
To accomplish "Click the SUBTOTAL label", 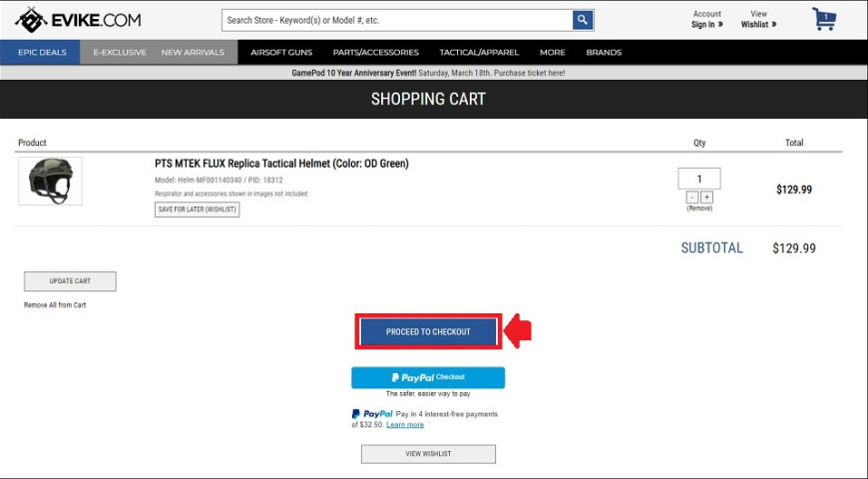I will pyautogui.click(x=712, y=248).
